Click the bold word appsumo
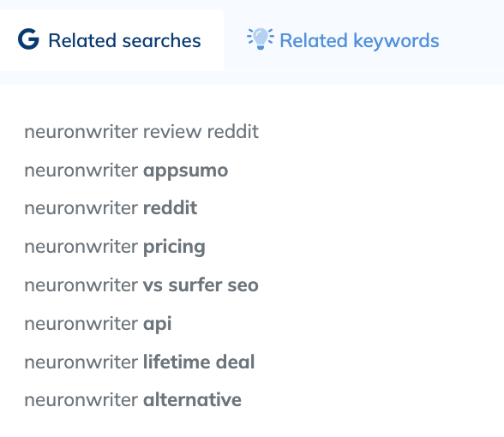 [x=185, y=171]
